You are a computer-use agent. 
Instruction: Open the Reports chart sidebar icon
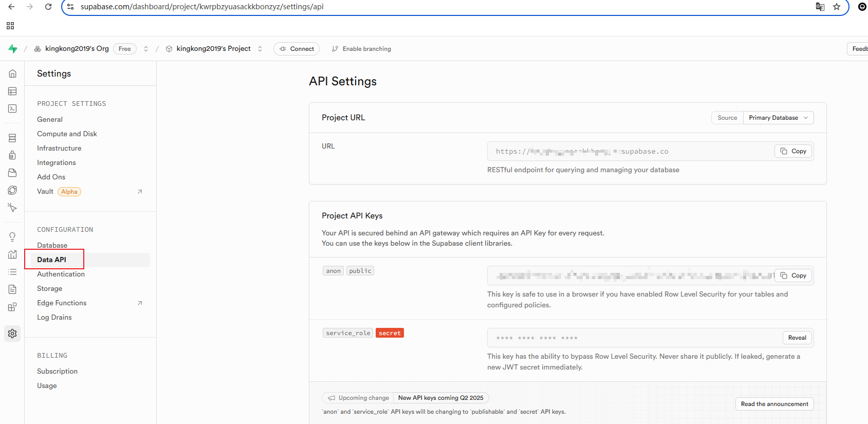point(12,254)
